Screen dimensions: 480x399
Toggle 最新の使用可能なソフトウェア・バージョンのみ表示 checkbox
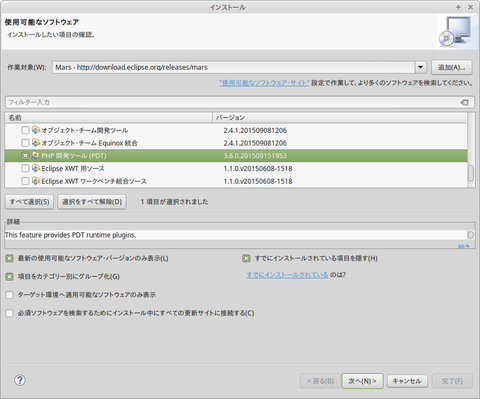coord(10,258)
